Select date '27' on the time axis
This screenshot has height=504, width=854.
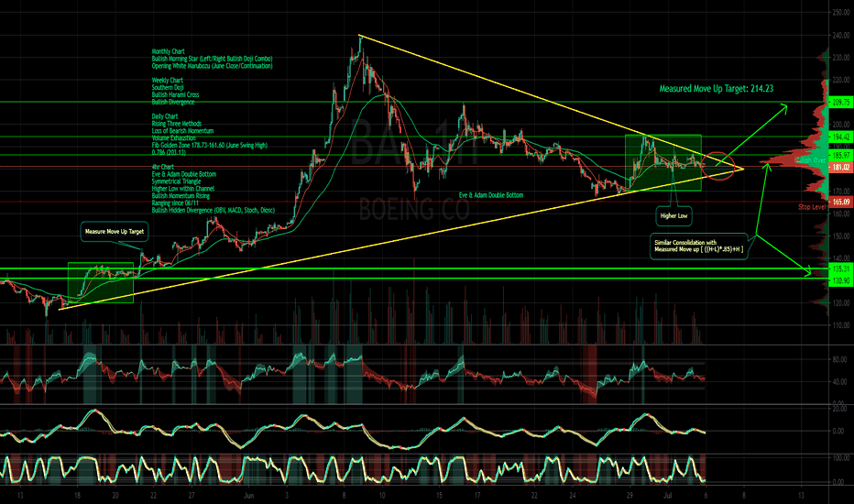192,496
